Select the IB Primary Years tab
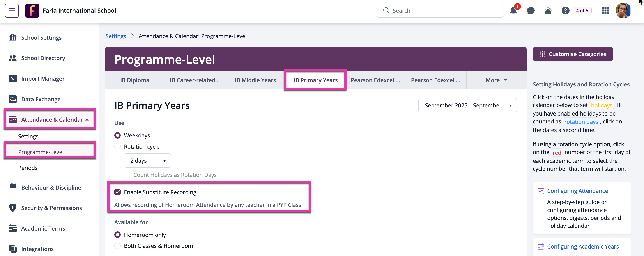 (x=315, y=80)
